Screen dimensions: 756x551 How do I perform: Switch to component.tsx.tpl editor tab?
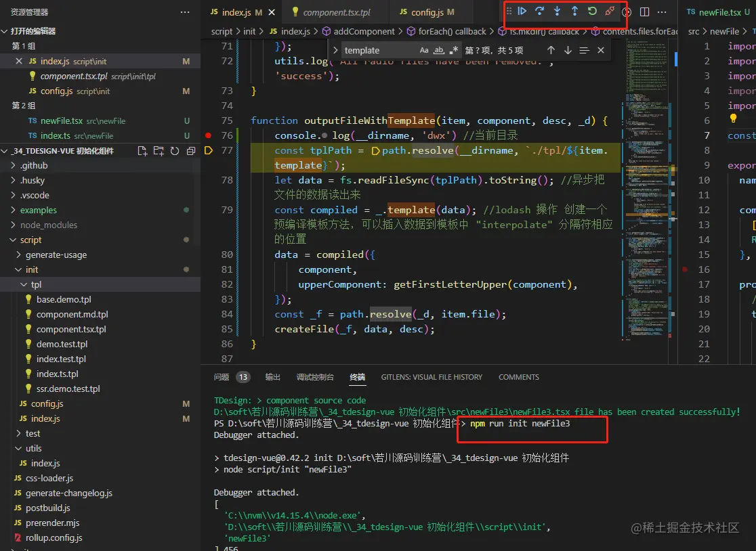pos(336,12)
